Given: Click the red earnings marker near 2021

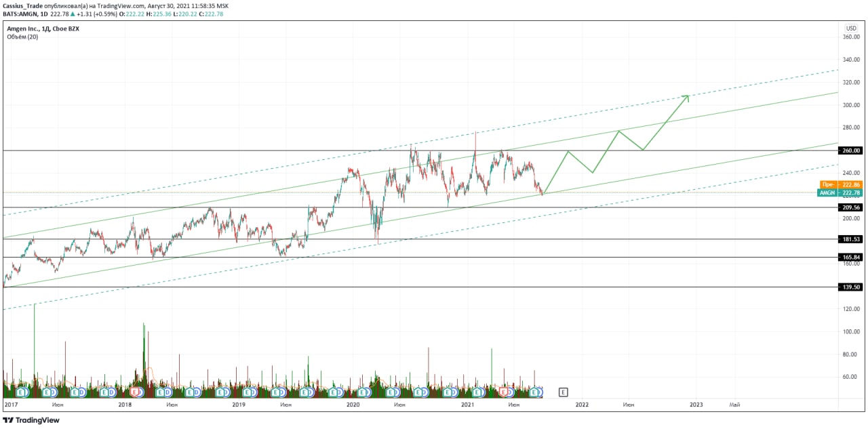Looking at the screenshot, I should (x=505, y=392).
